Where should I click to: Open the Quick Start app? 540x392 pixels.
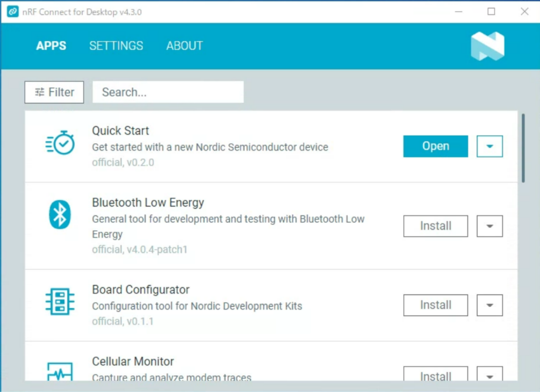coord(435,146)
